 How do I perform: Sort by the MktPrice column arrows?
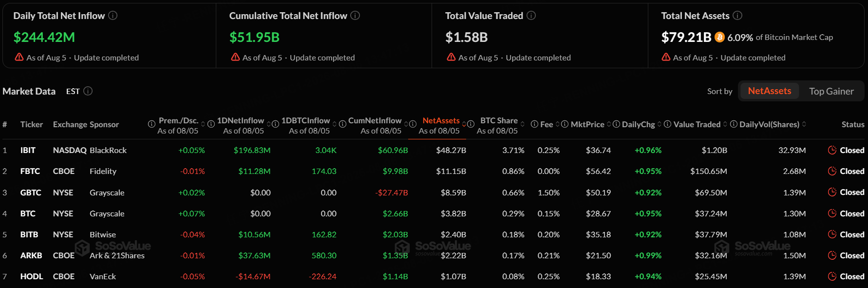tap(609, 124)
